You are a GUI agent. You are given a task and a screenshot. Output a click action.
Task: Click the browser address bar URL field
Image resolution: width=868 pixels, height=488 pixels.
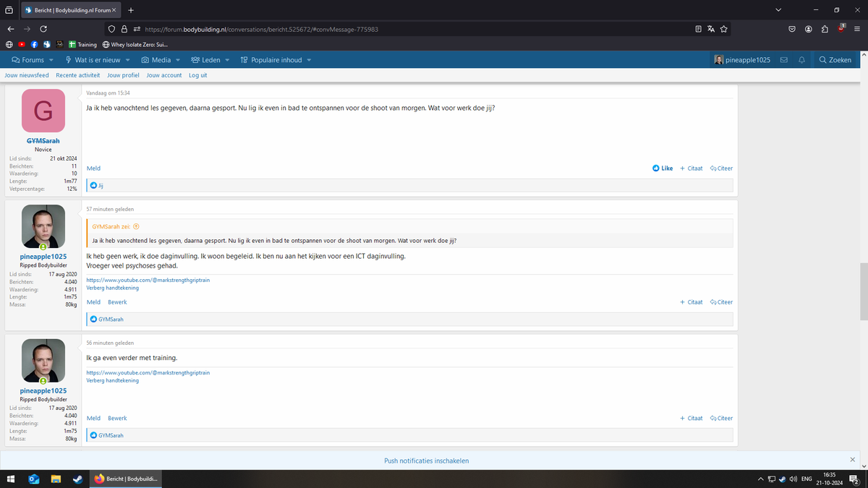tap(405, 30)
